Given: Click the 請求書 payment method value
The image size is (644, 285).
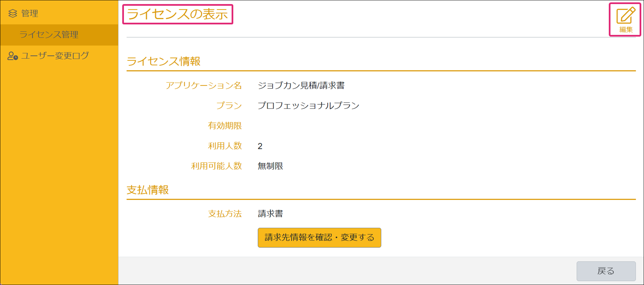Looking at the screenshot, I should [270, 214].
